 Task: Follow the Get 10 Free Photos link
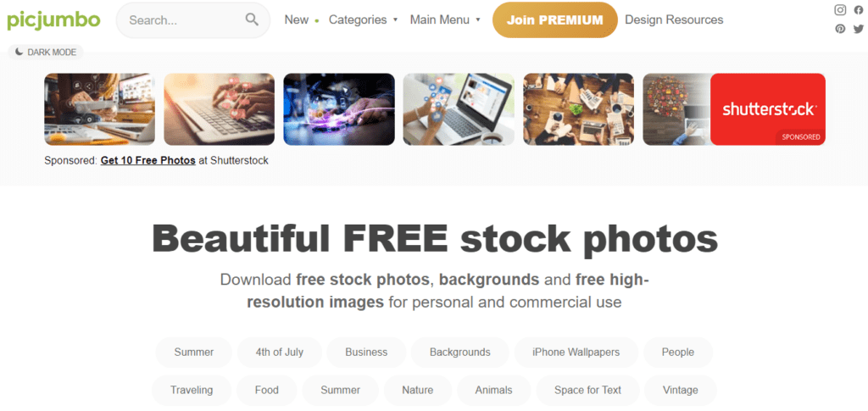point(147,161)
